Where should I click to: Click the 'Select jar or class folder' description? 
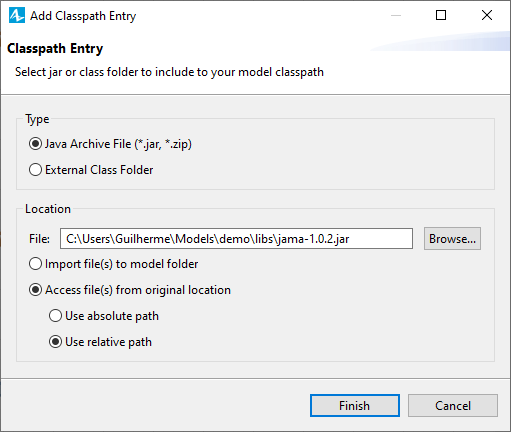pos(169,72)
